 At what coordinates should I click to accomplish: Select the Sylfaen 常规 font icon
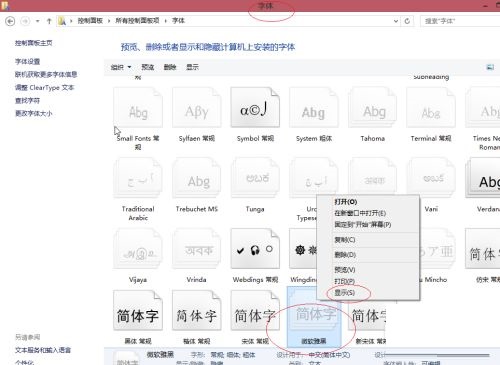click(197, 107)
